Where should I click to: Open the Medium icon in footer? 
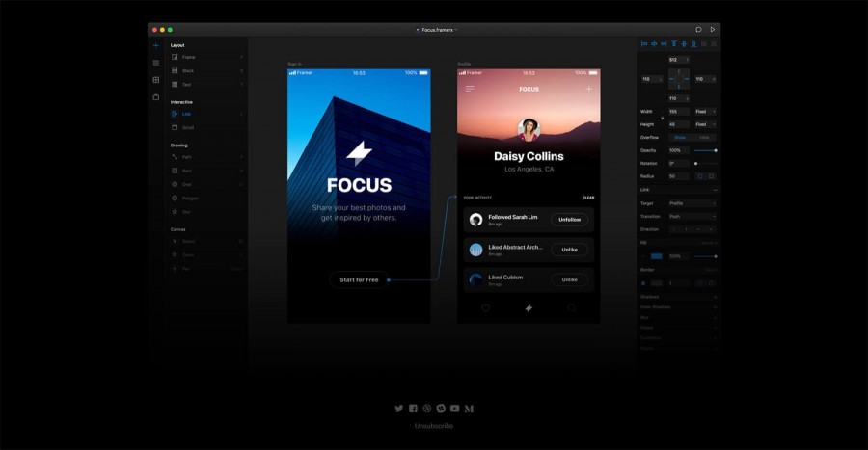pyautogui.click(x=469, y=409)
